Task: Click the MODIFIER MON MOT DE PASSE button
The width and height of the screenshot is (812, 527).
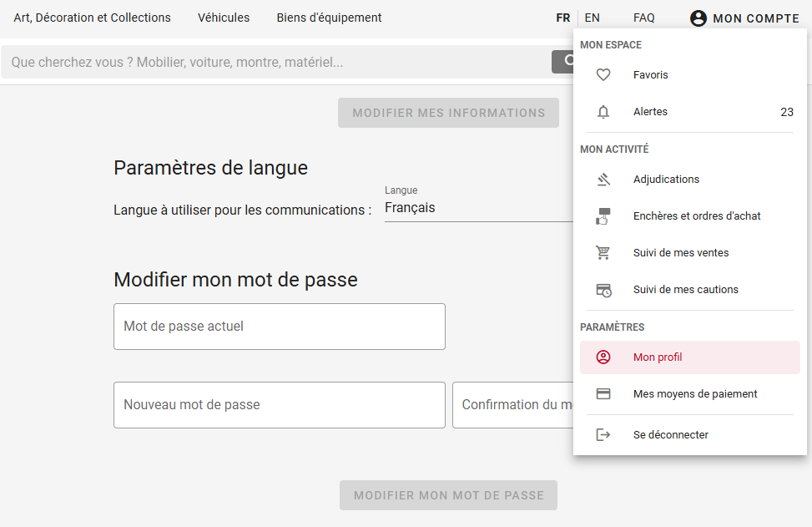Action: tap(448, 495)
